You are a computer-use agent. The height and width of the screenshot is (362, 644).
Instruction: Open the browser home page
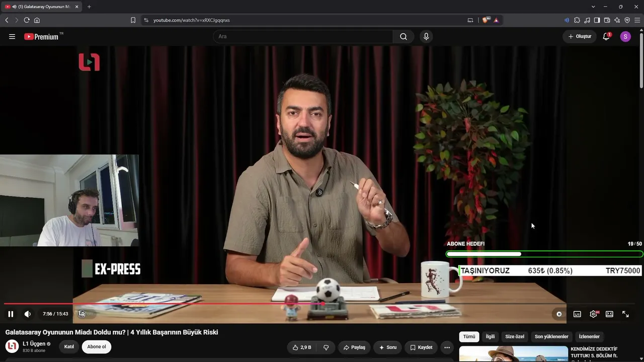(37, 20)
